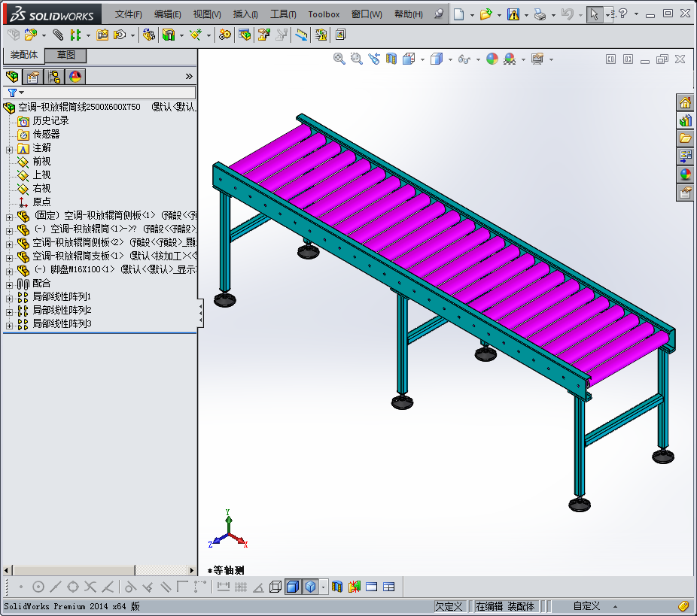Open the PropertyManager tab icon
The width and height of the screenshot is (697, 616).
pyautogui.click(x=32, y=77)
